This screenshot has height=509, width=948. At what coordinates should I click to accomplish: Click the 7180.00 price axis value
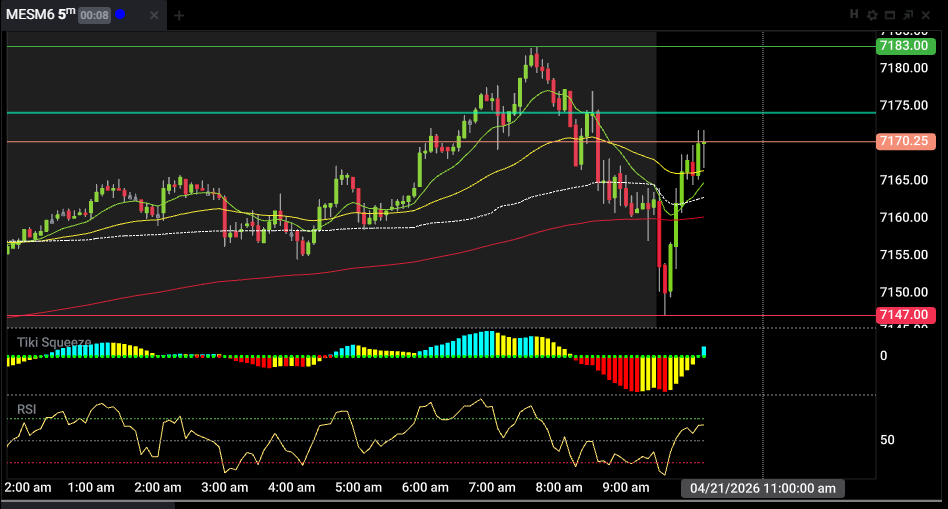click(x=904, y=68)
